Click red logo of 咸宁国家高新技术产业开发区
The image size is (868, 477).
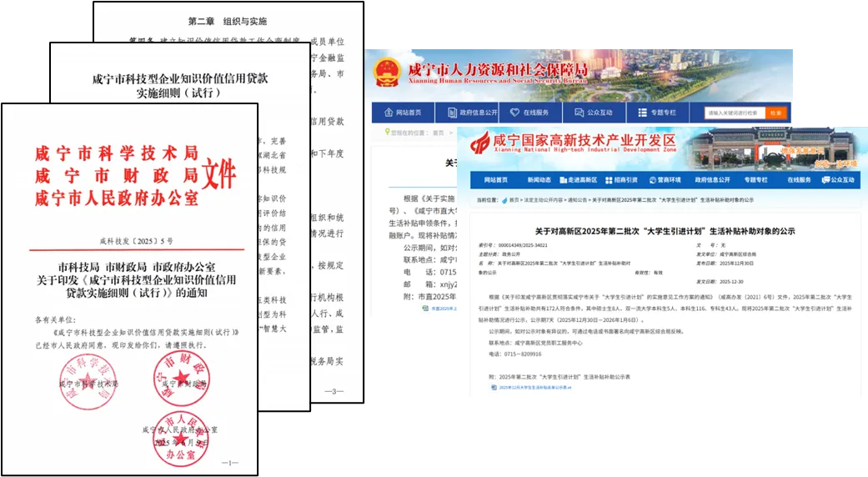480,143
